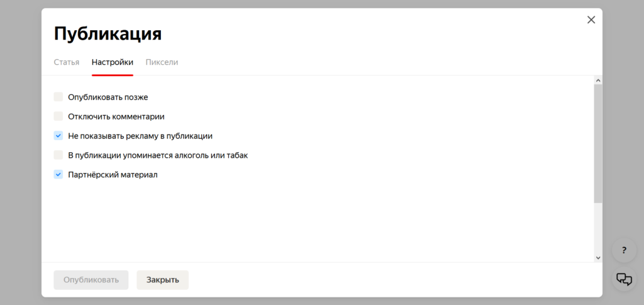Tick the Опубликовать позже checkbox
The width and height of the screenshot is (644, 305).
(x=58, y=97)
